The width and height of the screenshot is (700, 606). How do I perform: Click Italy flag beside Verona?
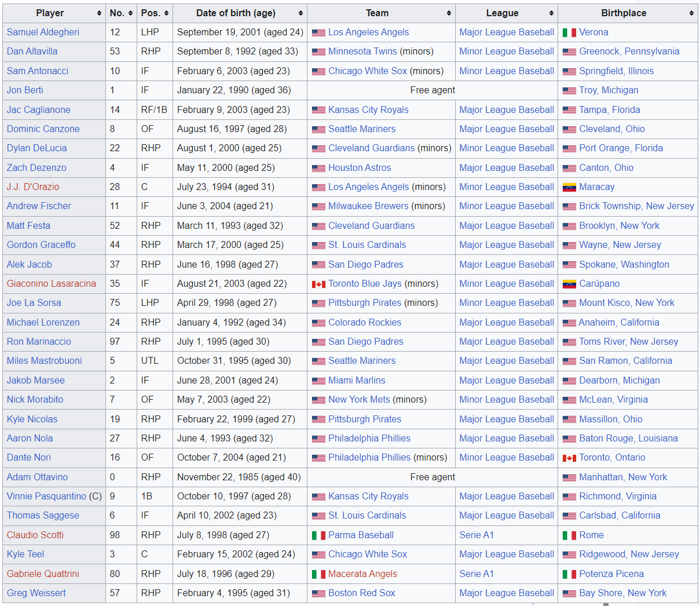(x=569, y=33)
